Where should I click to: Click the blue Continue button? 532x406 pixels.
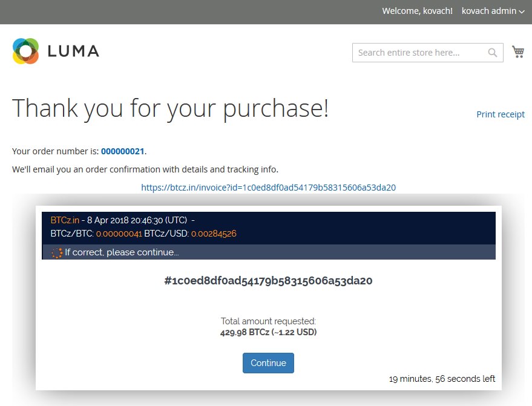pos(268,363)
